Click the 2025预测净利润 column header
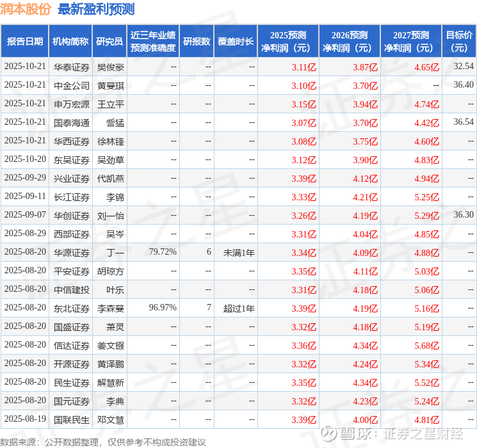Screen dimensions: 477x448 coord(288,42)
